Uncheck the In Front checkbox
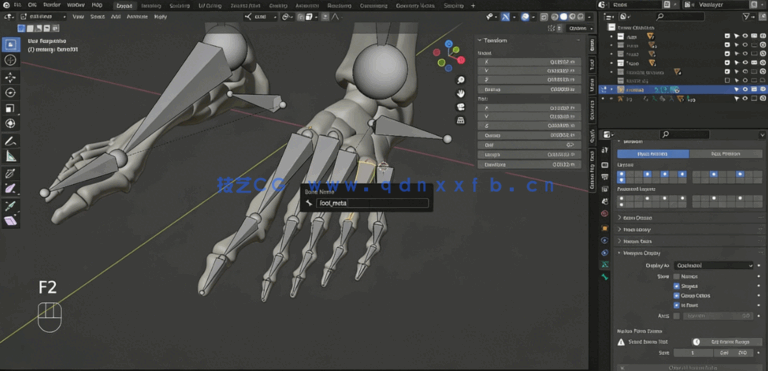 click(x=676, y=305)
